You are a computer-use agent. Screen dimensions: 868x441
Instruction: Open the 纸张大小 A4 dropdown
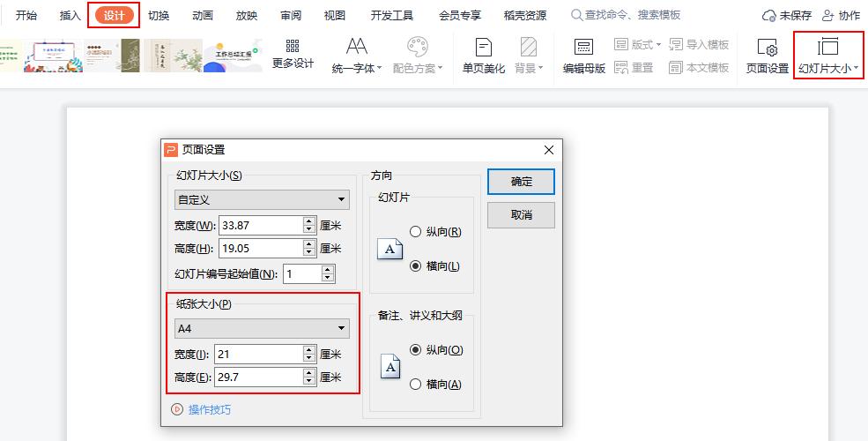pos(262,328)
